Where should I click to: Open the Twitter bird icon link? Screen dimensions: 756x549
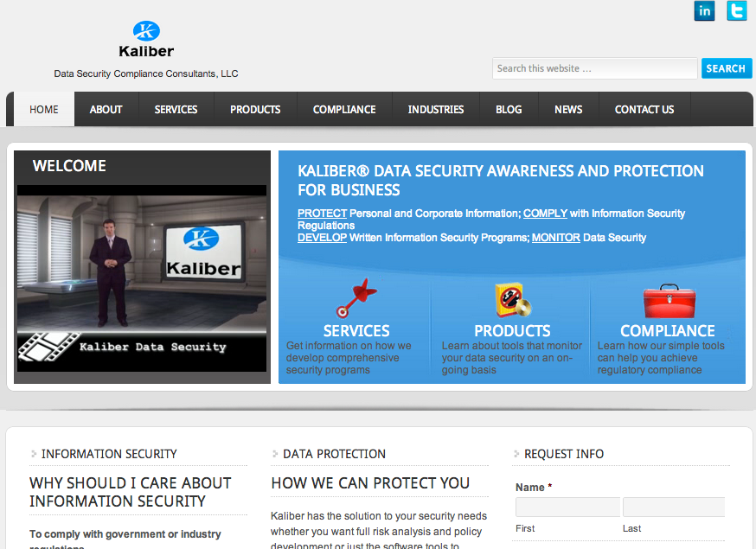click(736, 11)
